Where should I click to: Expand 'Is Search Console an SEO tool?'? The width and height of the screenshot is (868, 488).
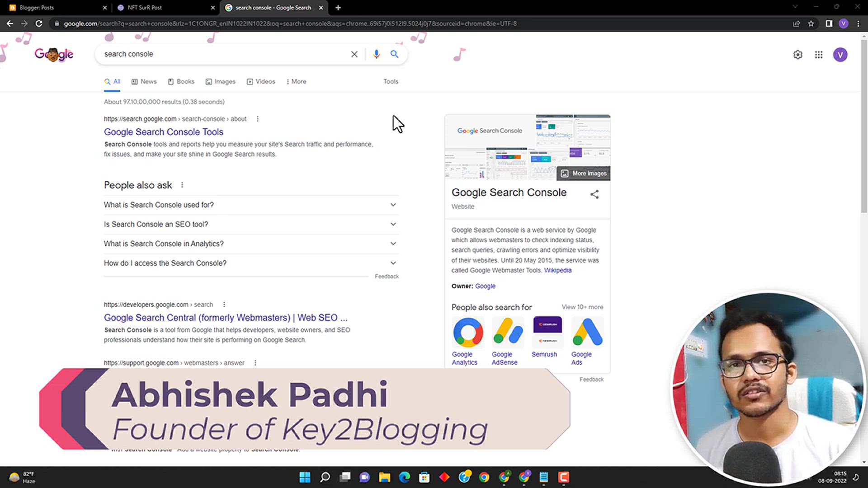coord(250,225)
